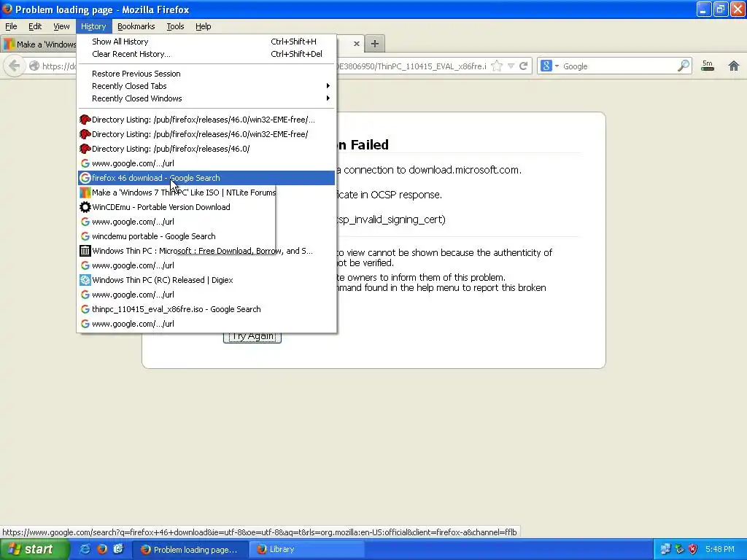Reload the page with the refresh icon
Viewport: 747px width, 560px height.
point(523,66)
